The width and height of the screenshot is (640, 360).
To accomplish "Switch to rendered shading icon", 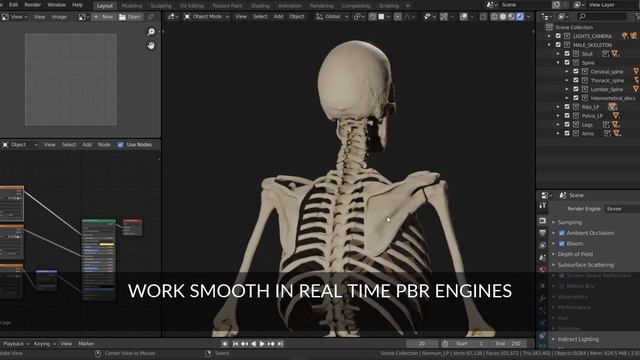I will click(x=520, y=17).
